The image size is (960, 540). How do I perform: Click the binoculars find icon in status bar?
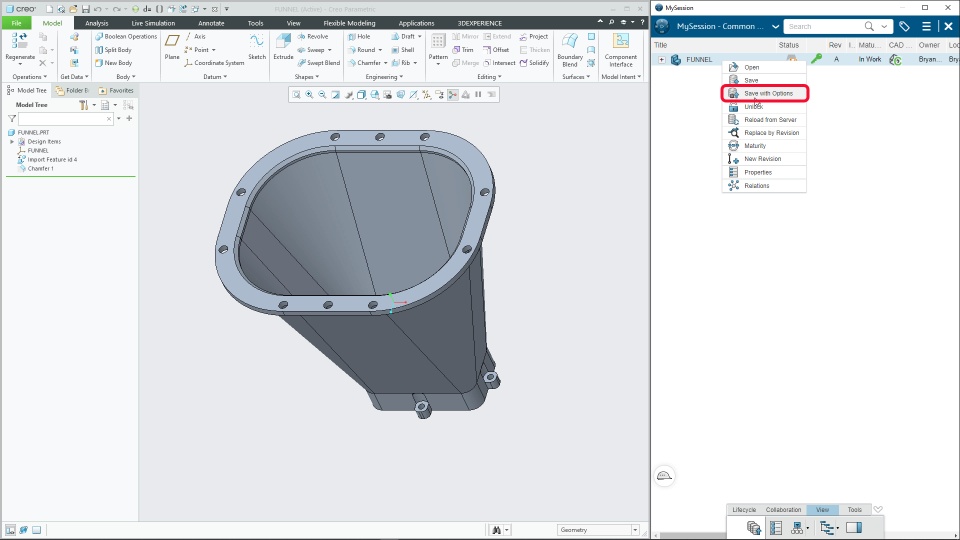[497, 530]
